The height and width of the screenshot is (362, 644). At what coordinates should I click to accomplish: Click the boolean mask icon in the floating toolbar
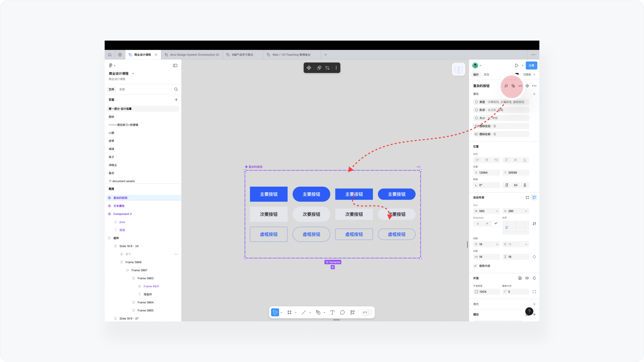tap(319, 68)
